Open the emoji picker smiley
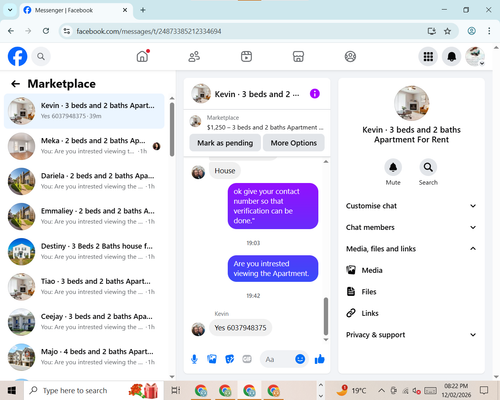Viewport: 500px width, 400px height. point(300,359)
